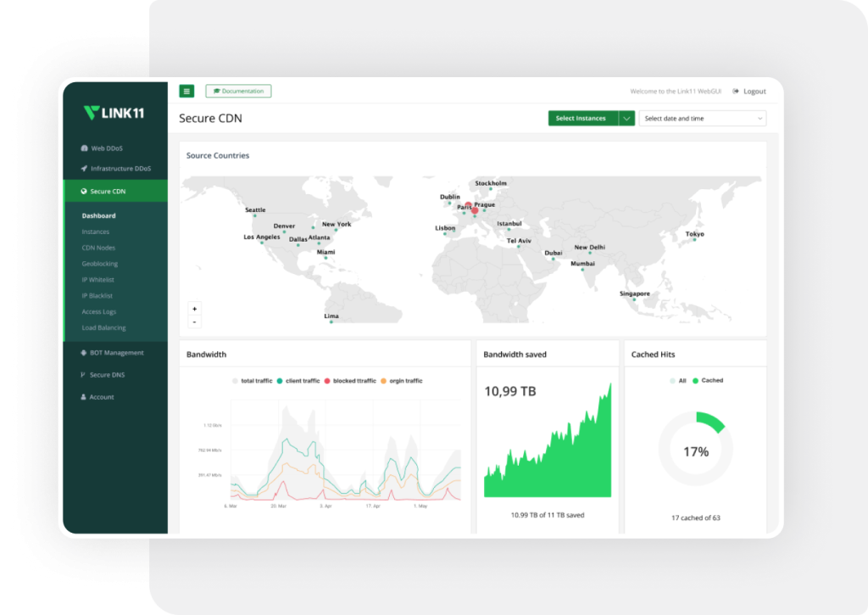Click the Logout link
The height and width of the screenshot is (615, 868).
pyautogui.click(x=749, y=92)
